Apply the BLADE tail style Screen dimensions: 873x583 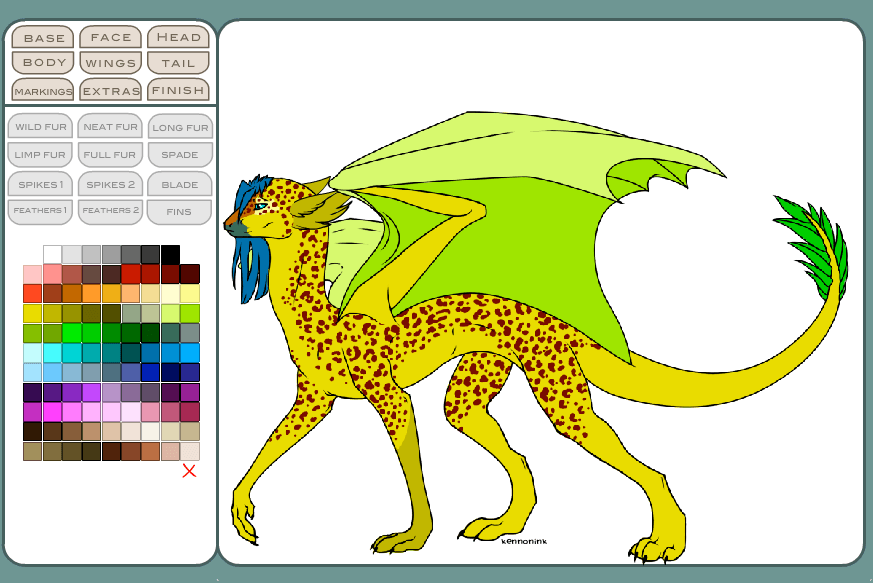pyautogui.click(x=180, y=184)
